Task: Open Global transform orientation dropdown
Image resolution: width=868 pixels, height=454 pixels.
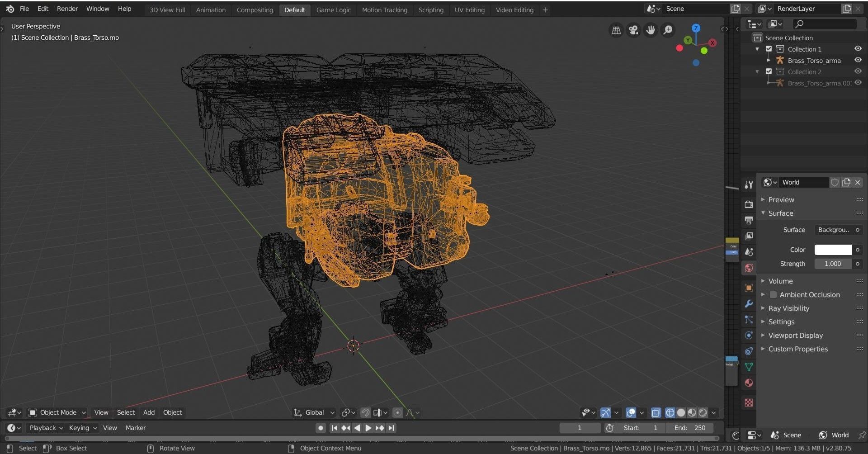Action: coord(314,412)
